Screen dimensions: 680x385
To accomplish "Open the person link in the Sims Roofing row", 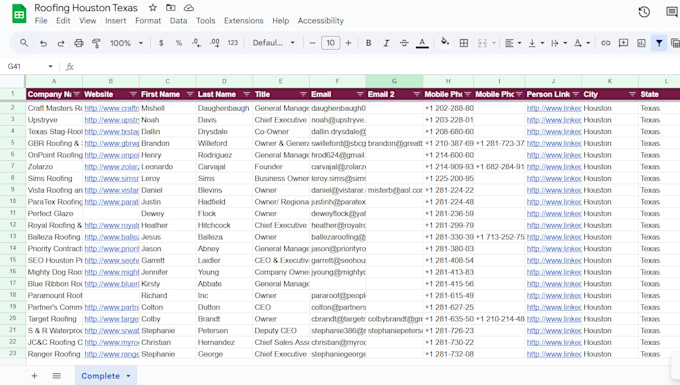I will (x=554, y=178).
